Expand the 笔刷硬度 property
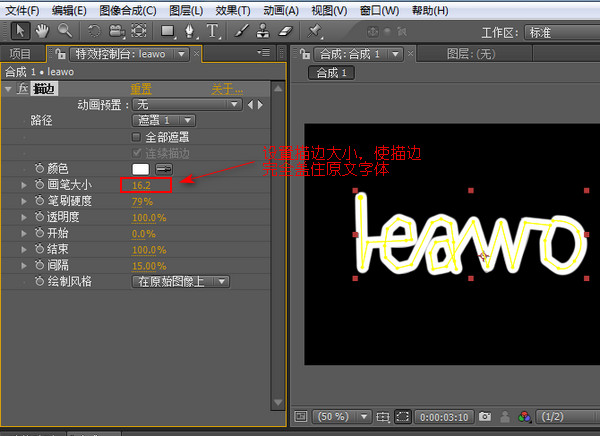This screenshot has width=600, height=436. click(x=24, y=201)
